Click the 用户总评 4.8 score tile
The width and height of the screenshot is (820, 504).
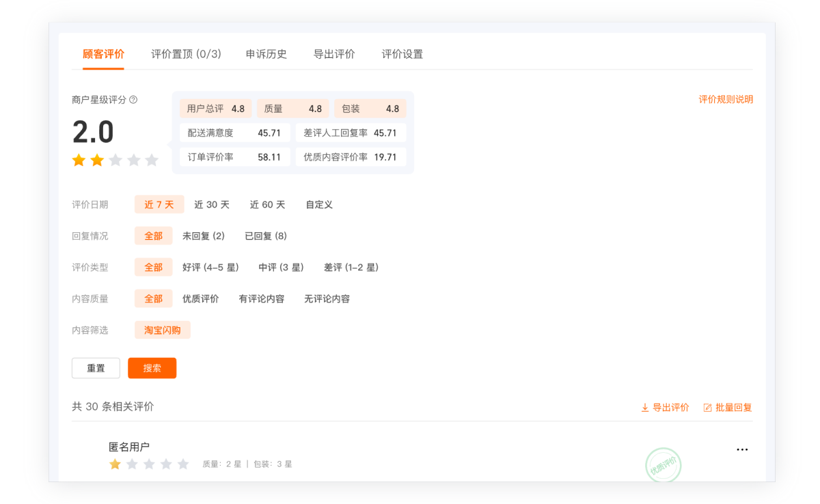tap(215, 109)
